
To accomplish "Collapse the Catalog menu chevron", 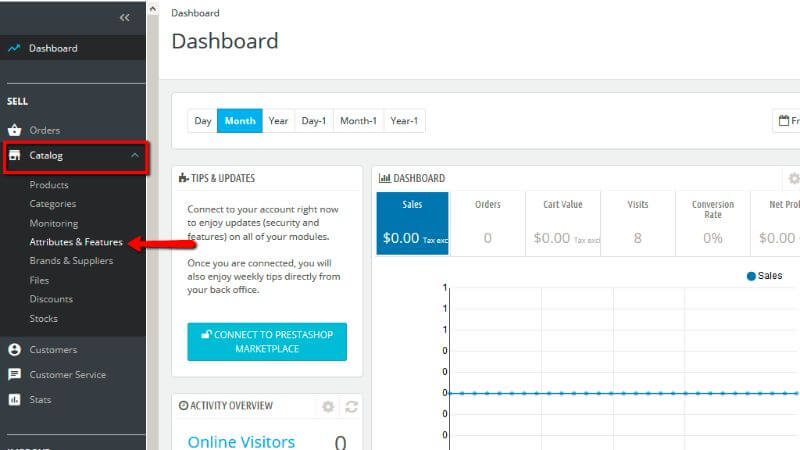I will 135,155.
